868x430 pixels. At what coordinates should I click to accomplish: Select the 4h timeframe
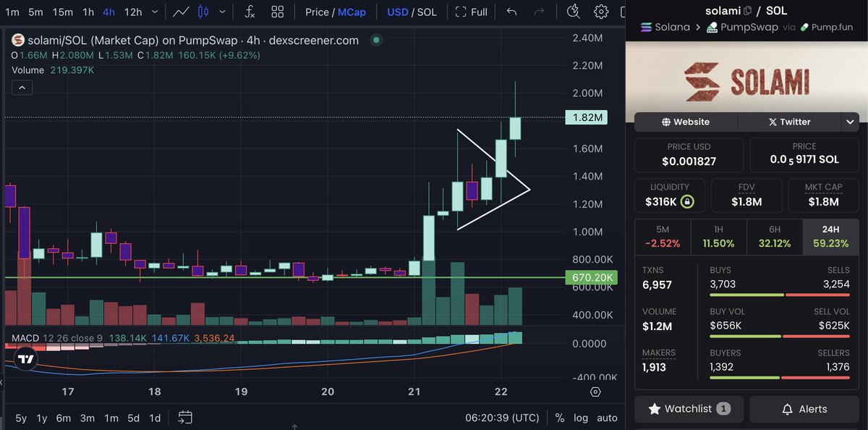(x=109, y=12)
